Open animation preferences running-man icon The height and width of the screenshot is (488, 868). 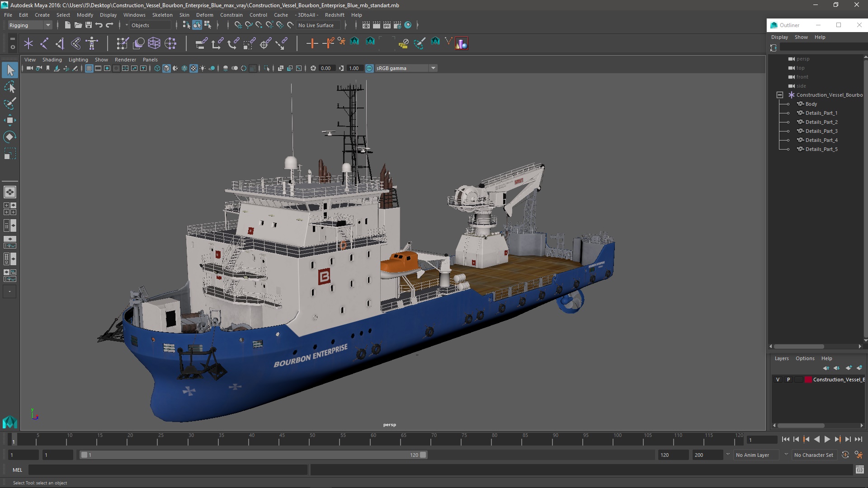[859, 455]
